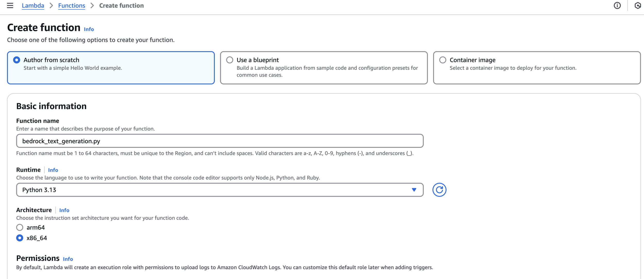Screen dimensions: 644x279
Task: Open Info link beside Permissions heading
Action: pos(68,259)
